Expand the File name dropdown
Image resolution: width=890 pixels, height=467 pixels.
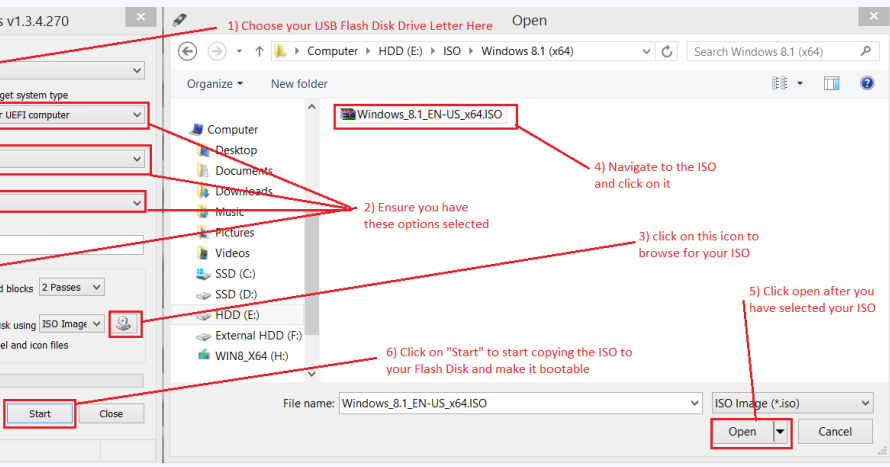tap(694, 403)
